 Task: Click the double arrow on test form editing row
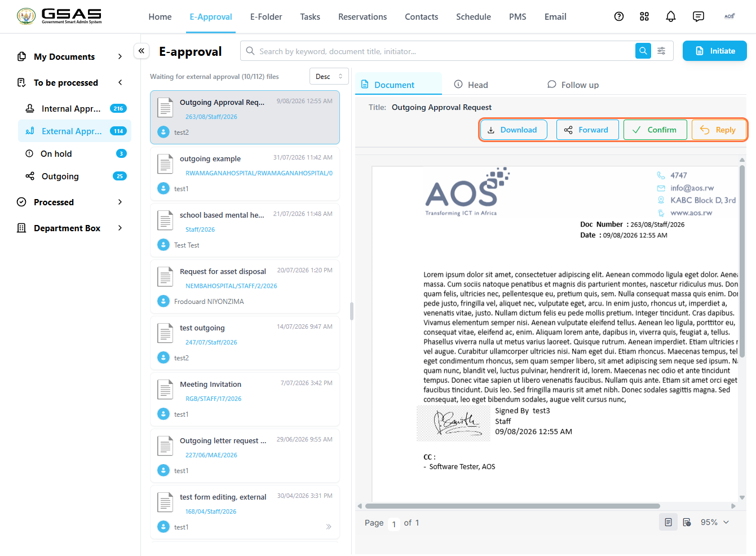pyautogui.click(x=329, y=527)
